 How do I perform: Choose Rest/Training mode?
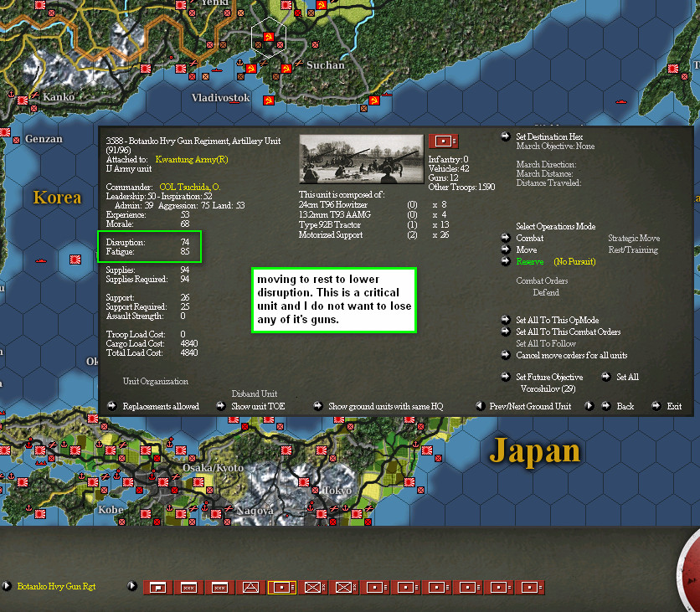pyautogui.click(x=632, y=249)
